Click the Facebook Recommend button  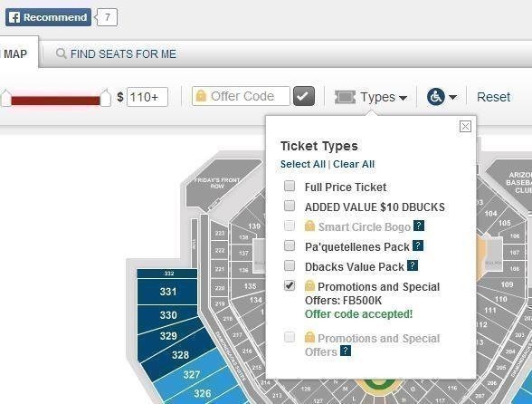48,17
